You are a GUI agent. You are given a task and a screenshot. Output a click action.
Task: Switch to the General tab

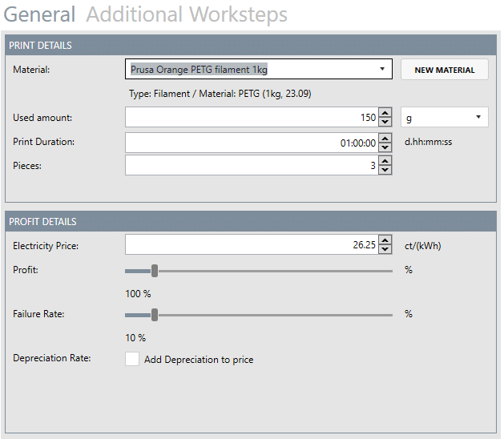(39, 14)
